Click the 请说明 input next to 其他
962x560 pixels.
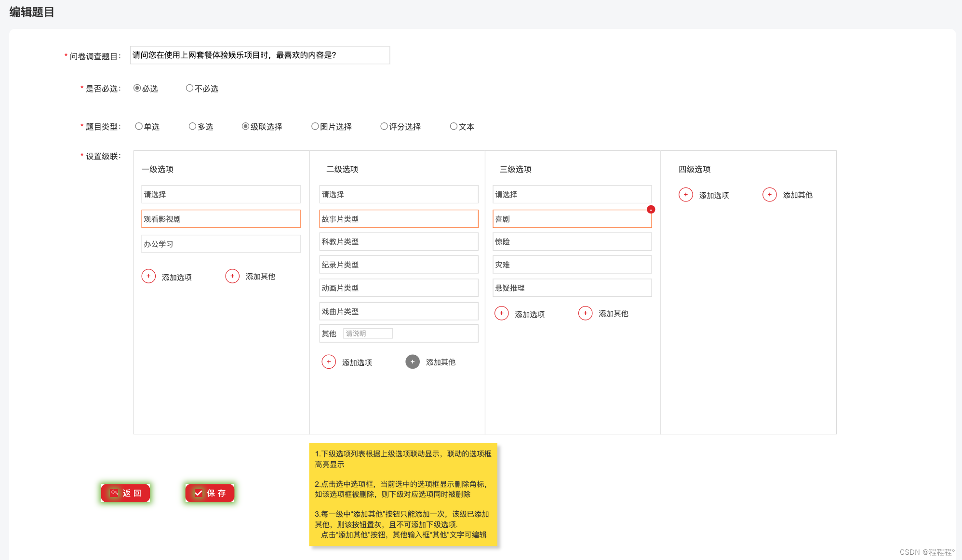click(x=368, y=333)
